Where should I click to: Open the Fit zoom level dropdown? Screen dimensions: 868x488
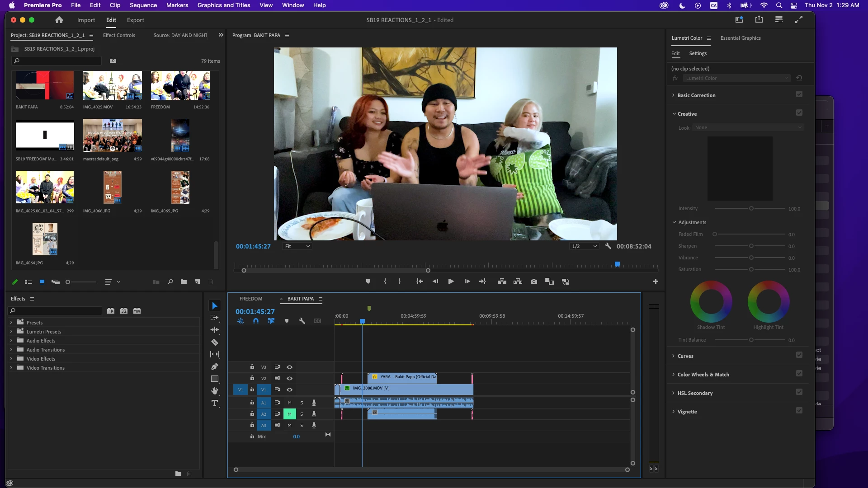(297, 246)
